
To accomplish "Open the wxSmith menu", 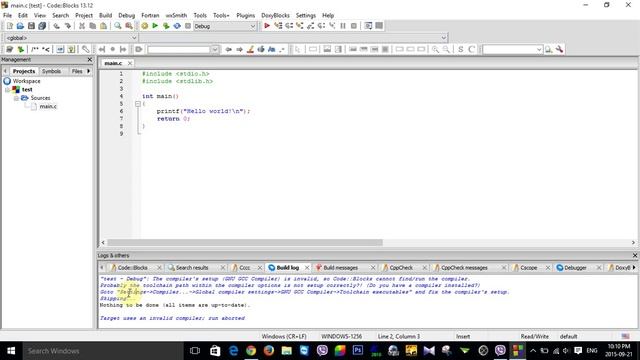I will (176, 15).
